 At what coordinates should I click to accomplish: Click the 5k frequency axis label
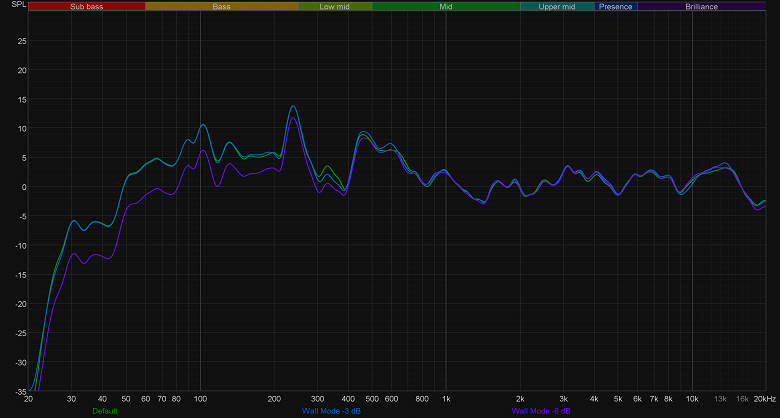[618, 399]
